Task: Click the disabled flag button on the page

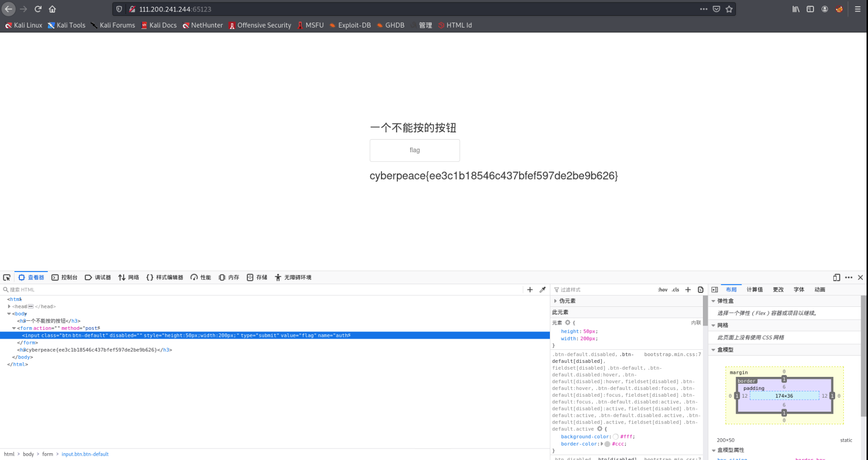Action: click(x=415, y=150)
